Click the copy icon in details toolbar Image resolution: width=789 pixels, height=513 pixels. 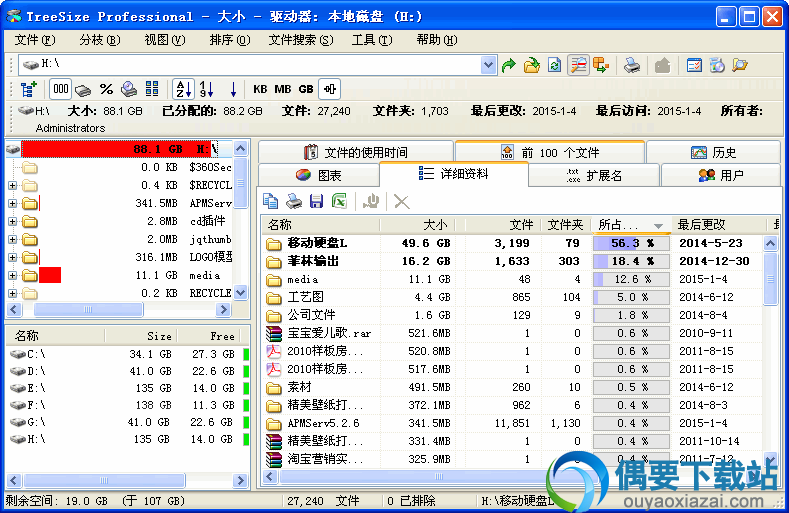click(x=270, y=201)
